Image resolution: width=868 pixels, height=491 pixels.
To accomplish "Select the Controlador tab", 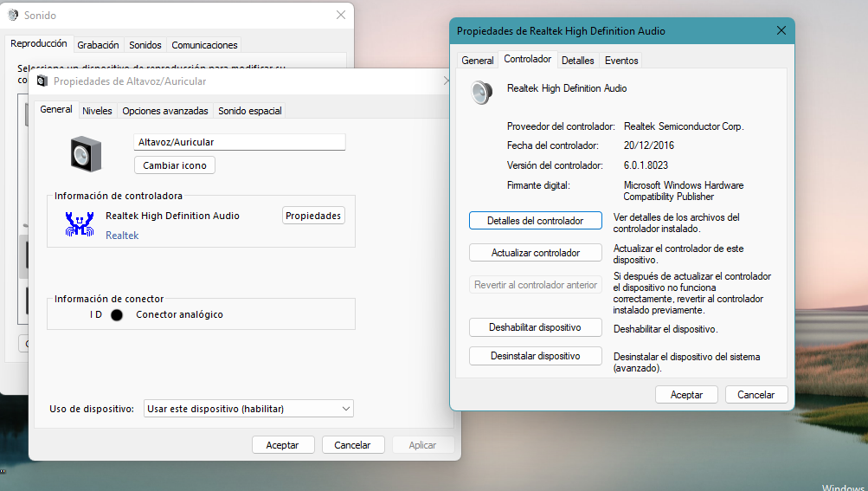I will point(528,59).
